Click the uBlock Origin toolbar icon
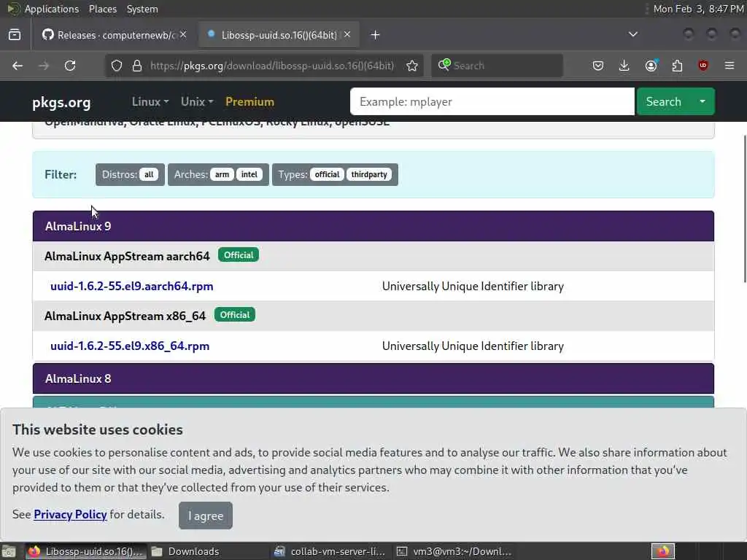The width and height of the screenshot is (747, 560). point(703,66)
